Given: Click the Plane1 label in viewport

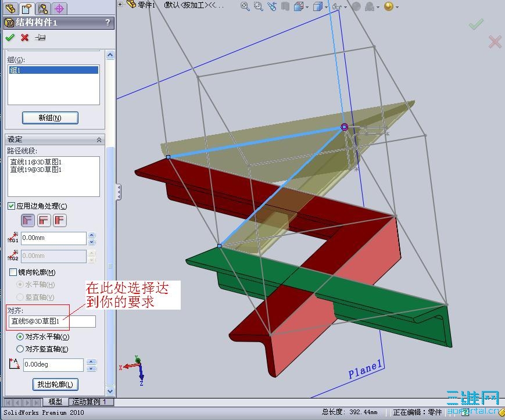Looking at the screenshot, I should tap(365, 369).
